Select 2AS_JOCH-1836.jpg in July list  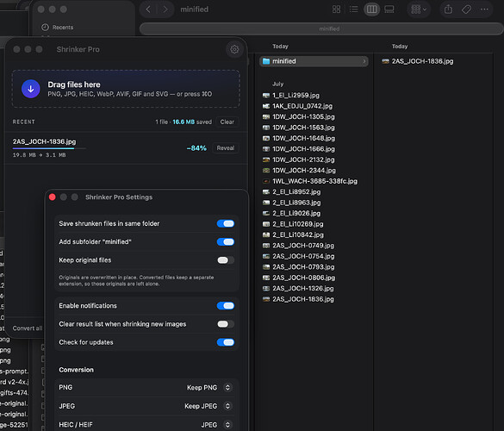click(x=303, y=299)
